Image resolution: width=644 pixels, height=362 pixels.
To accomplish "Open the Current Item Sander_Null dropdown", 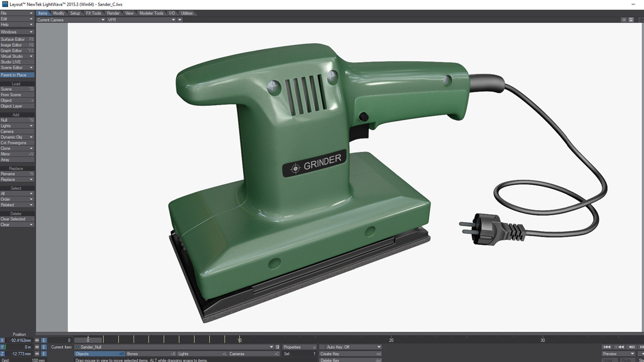I will [174, 347].
